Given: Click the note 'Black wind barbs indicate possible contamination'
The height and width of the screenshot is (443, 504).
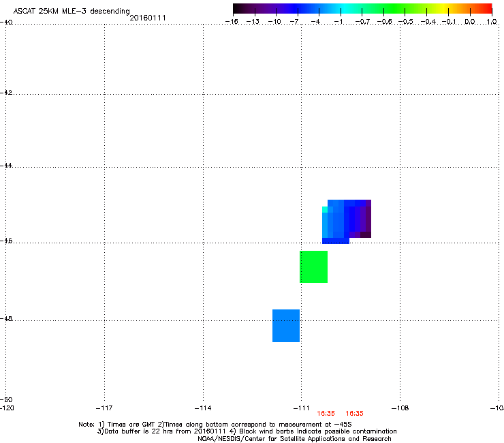Looking at the screenshot, I should tap(318, 431).
